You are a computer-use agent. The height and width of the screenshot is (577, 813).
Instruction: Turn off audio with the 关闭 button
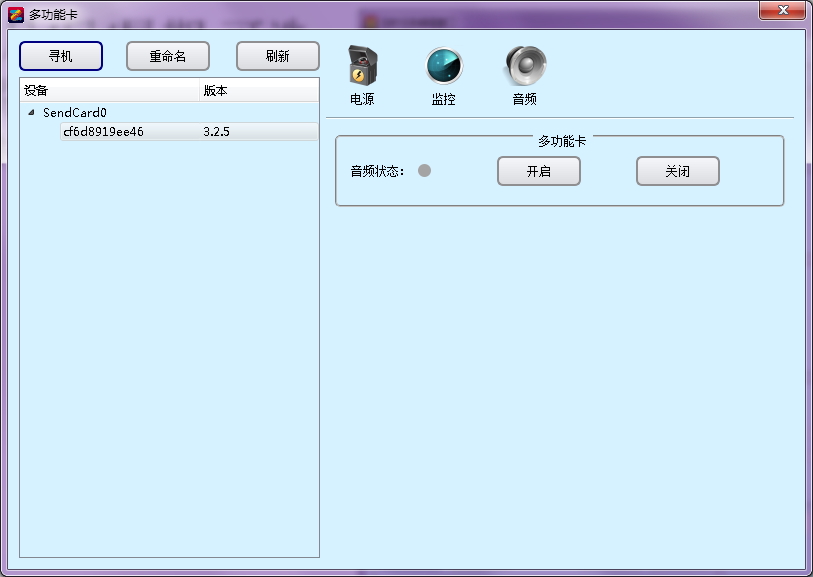coord(677,171)
